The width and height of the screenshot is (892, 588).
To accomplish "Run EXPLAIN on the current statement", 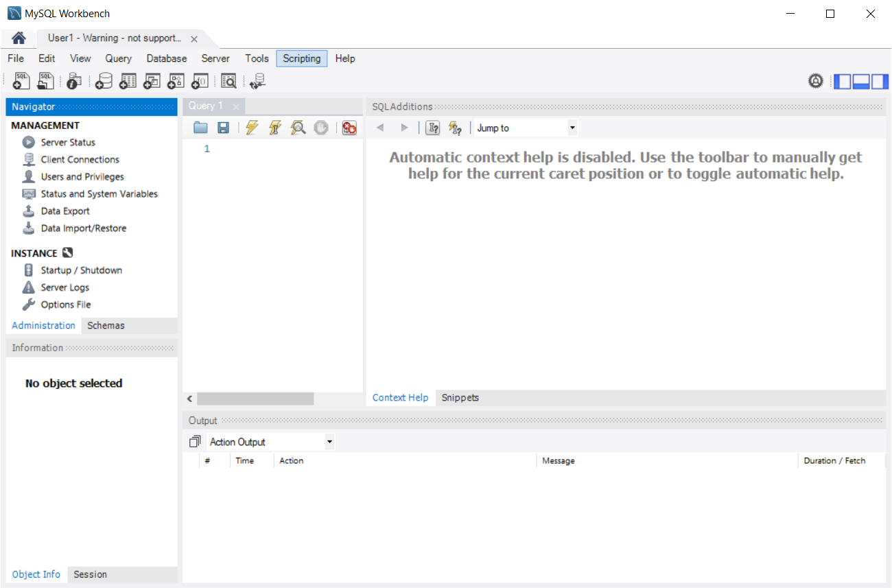I will pyautogui.click(x=298, y=128).
